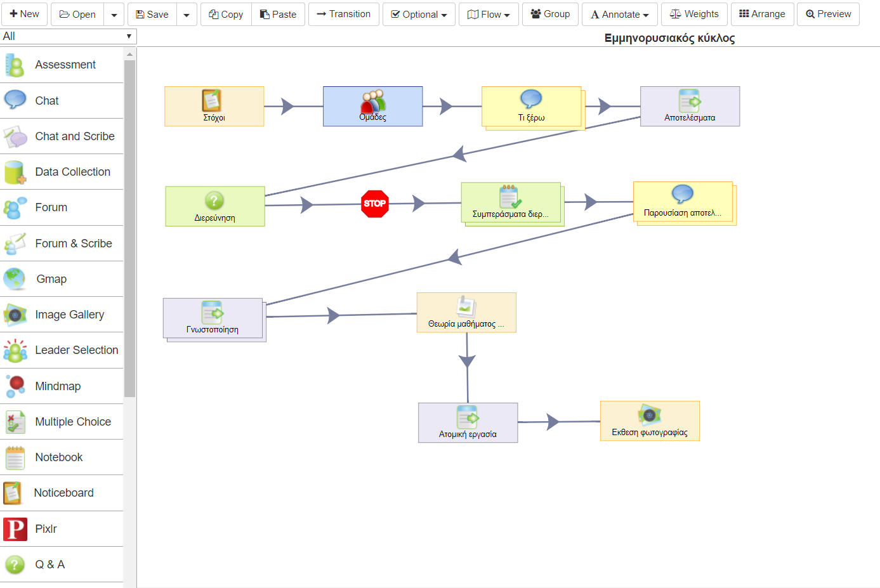Click the Transition toolbar button
This screenshot has height=588, width=880.
click(x=343, y=14)
